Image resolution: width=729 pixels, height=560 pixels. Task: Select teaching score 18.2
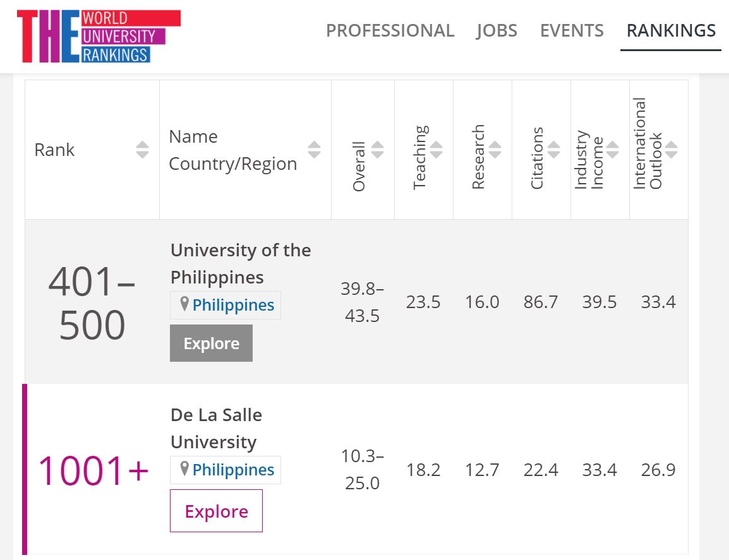click(423, 470)
